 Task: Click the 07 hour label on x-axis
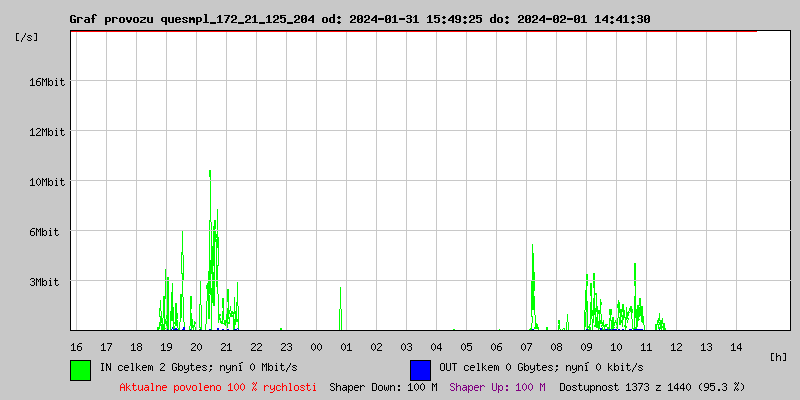pos(526,346)
